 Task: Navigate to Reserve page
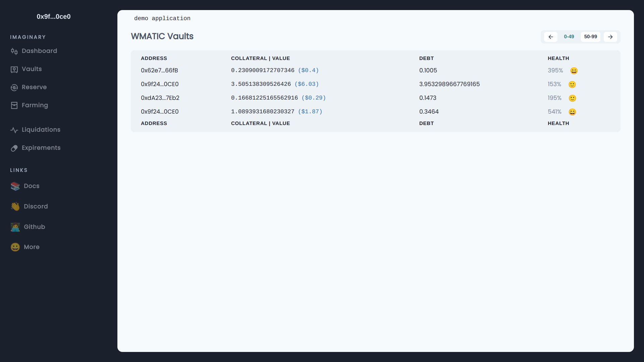[34, 87]
